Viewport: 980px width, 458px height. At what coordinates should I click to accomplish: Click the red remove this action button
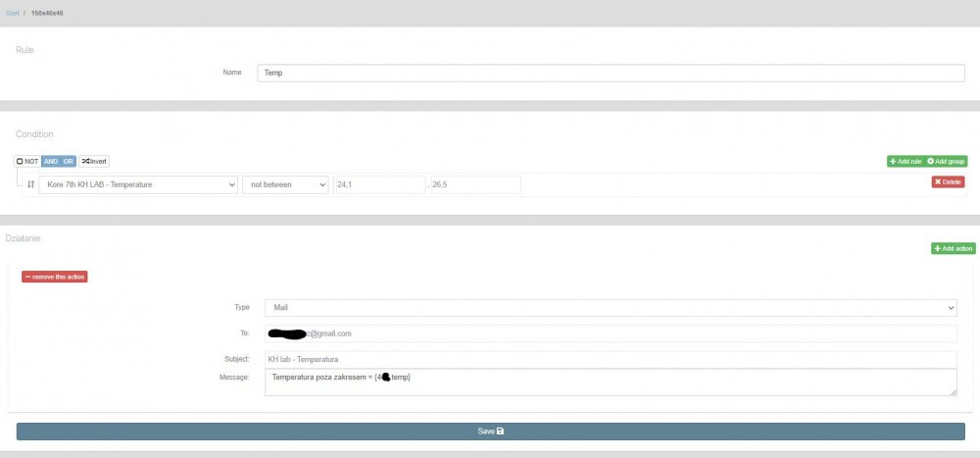pyautogui.click(x=55, y=277)
